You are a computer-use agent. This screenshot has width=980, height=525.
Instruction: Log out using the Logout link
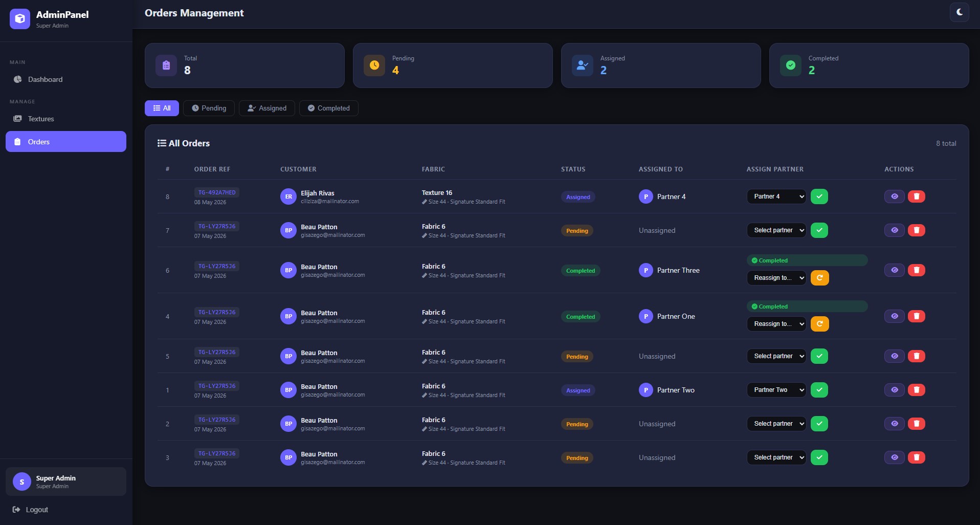click(x=30, y=510)
